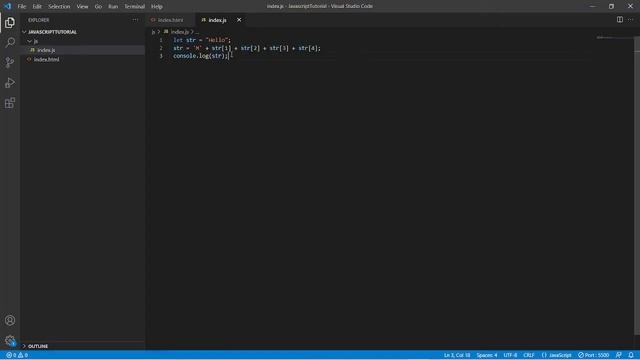This screenshot has height=360, width=640.
Task: Click line number 1 in gutter
Action: click(161, 40)
